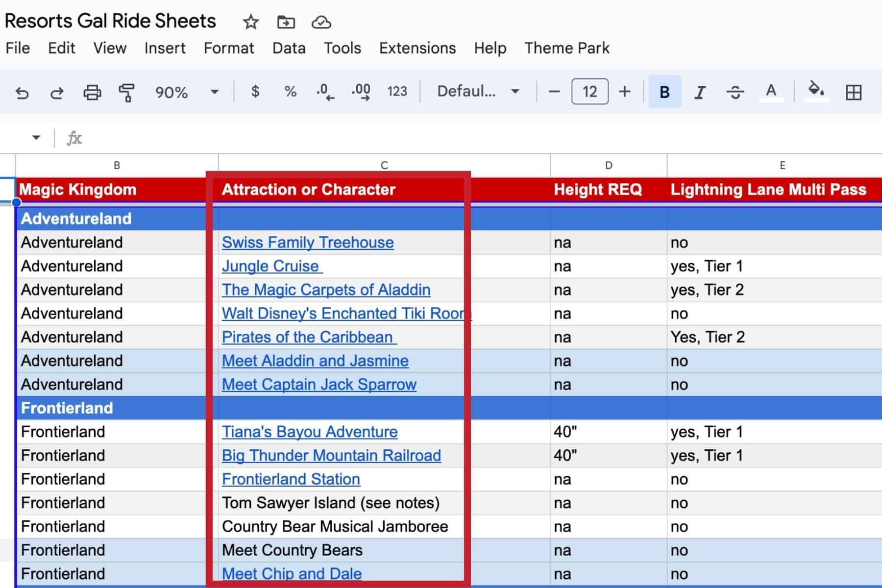Screen dimensions: 882x588
Task: Star the Resorts Gal Ride Sheets document
Action: click(251, 22)
